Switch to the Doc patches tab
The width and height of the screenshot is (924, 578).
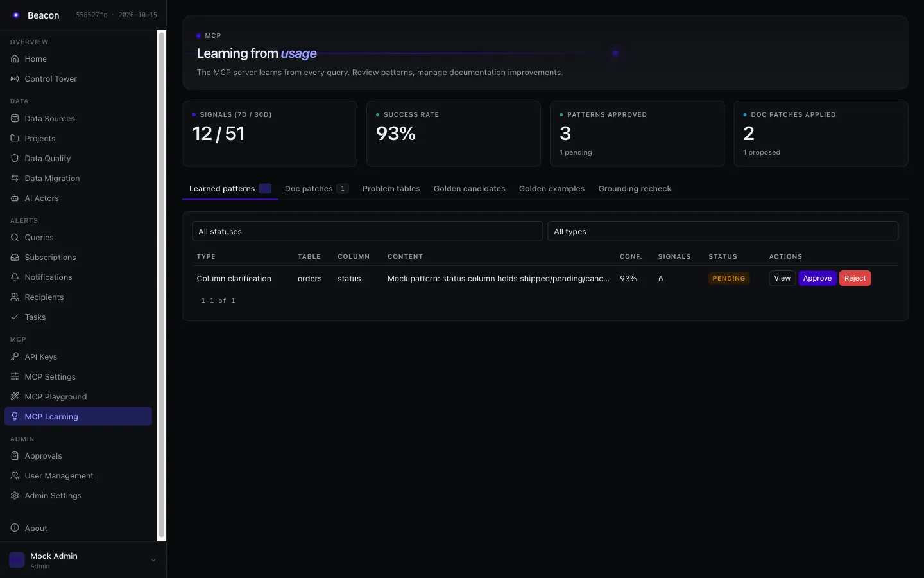[317, 188]
